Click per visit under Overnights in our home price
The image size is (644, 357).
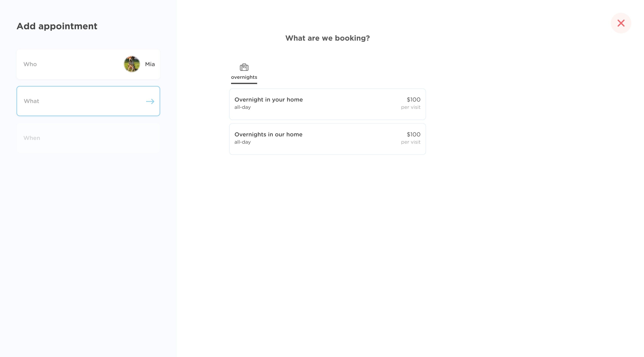(x=411, y=142)
